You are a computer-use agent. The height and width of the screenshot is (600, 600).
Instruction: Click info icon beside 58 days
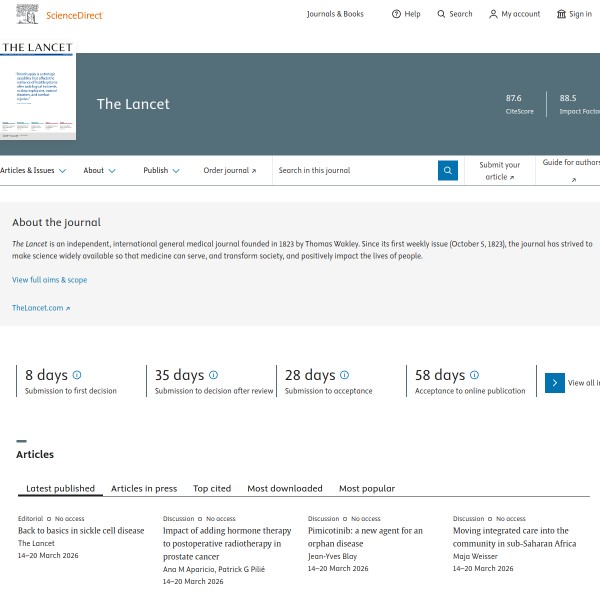(474, 375)
